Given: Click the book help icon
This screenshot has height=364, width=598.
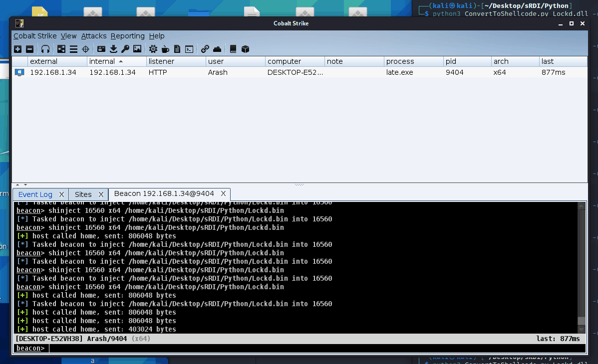Looking at the screenshot, I should [x=233, y=49].
